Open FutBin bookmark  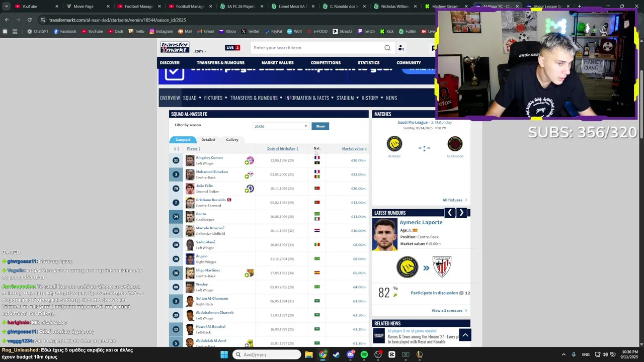click(407, 31)
